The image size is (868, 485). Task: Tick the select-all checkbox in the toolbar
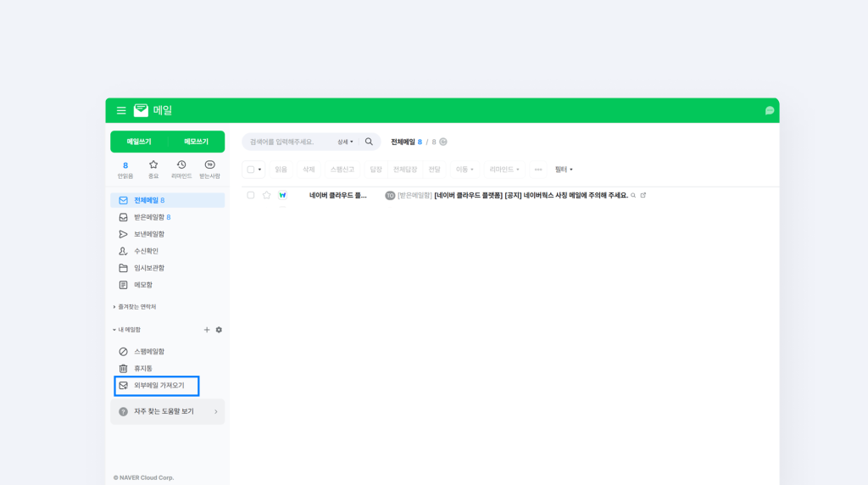point(251,170)
